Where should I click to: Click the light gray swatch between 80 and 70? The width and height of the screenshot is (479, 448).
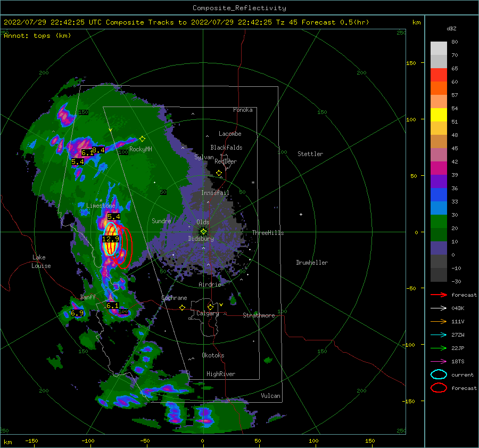(439, 48)
